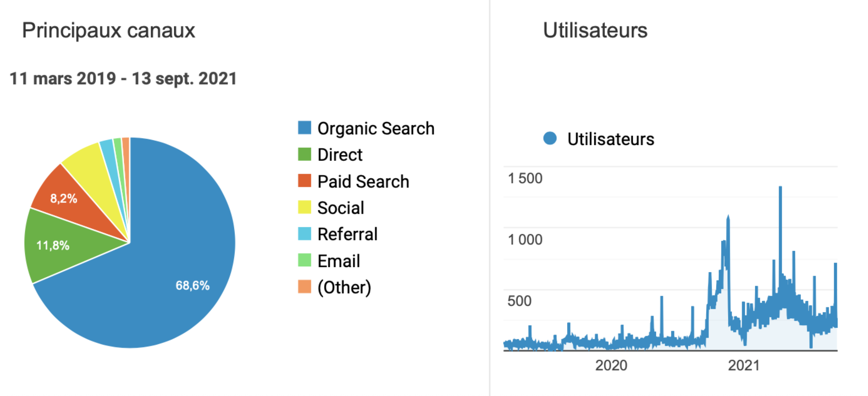Click the 2021 label on timeline axis
The image size is (868, 396).
pos(744,365)
